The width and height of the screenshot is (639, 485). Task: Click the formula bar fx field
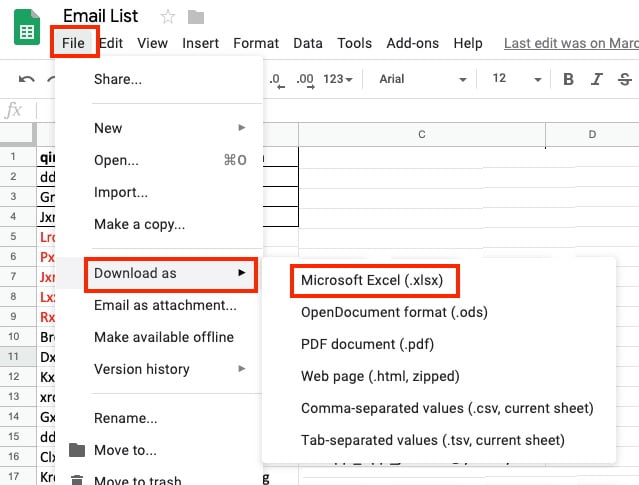click(x=13, y=110)
